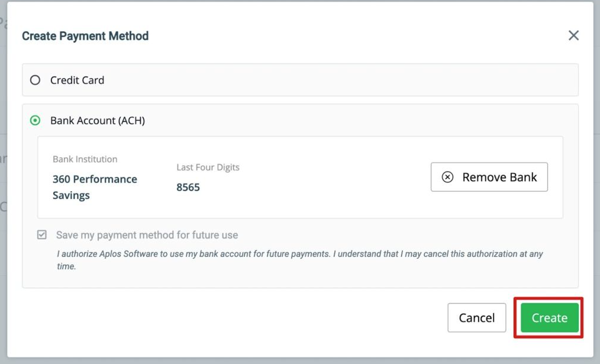Click the Create Payment Method dialog title
Image resolution: width=600 pixels, height=364 pixels.
85,36
